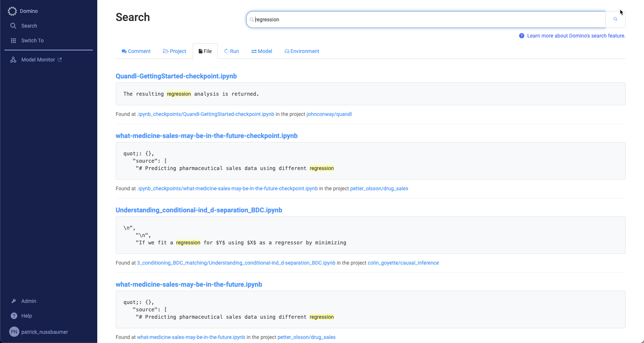Switch to the Project tab
This screenshot has height=343, width=644.
coord(175,51)
